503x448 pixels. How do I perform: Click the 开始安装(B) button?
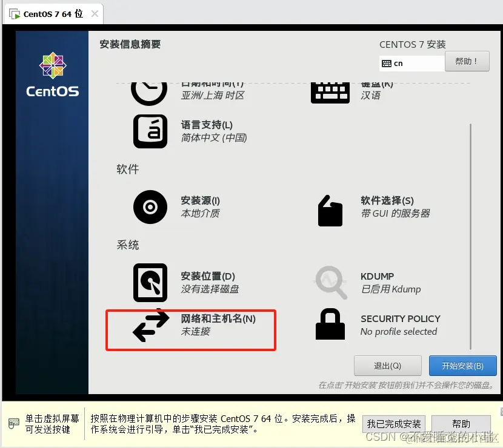(x=462, y=366)
